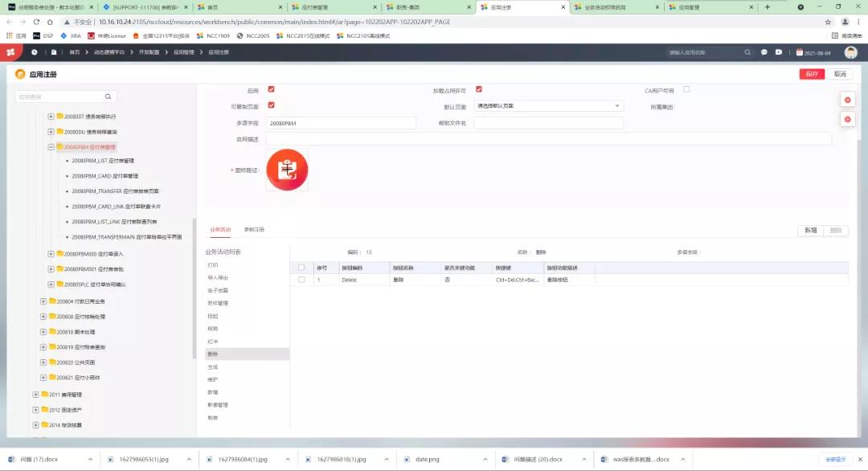Open the search icon in the top bar
Screen dimensions: 868x471
(747, 52)
